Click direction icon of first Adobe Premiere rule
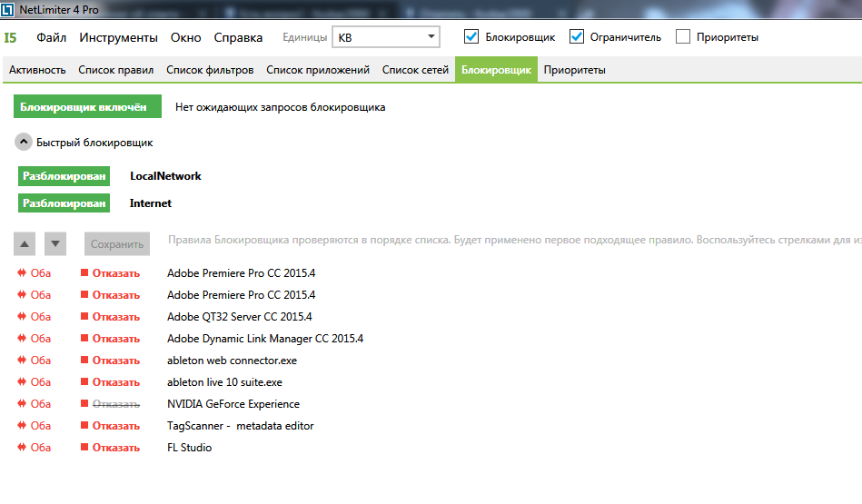862x504 pixels. pyautogui.click(x=22, y=272)
